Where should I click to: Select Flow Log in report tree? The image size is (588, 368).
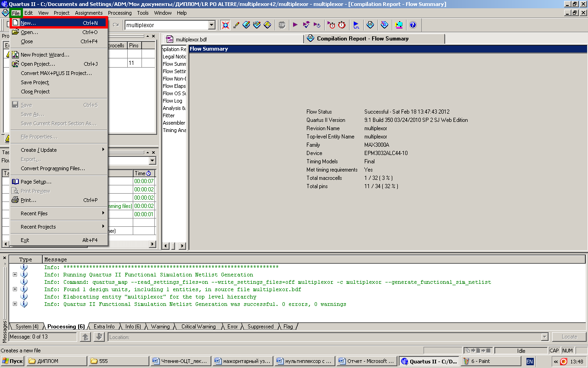pos(173,101)
